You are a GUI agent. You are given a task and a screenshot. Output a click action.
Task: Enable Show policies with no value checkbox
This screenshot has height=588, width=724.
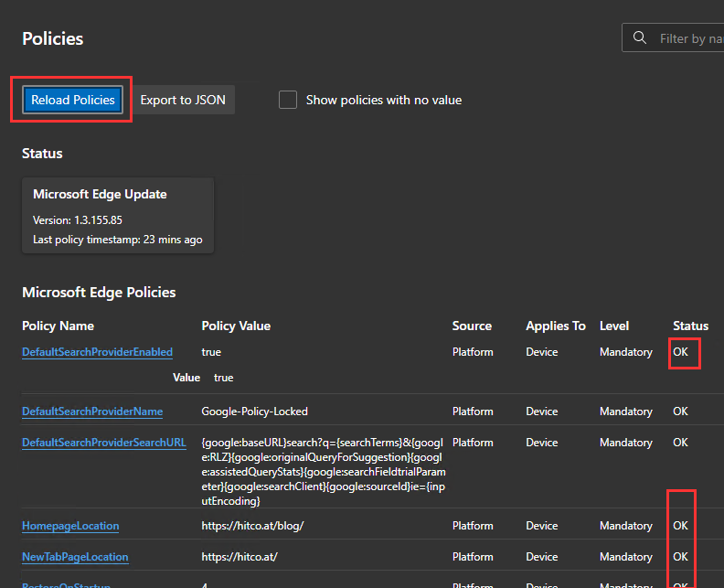(x=288, y=100)
